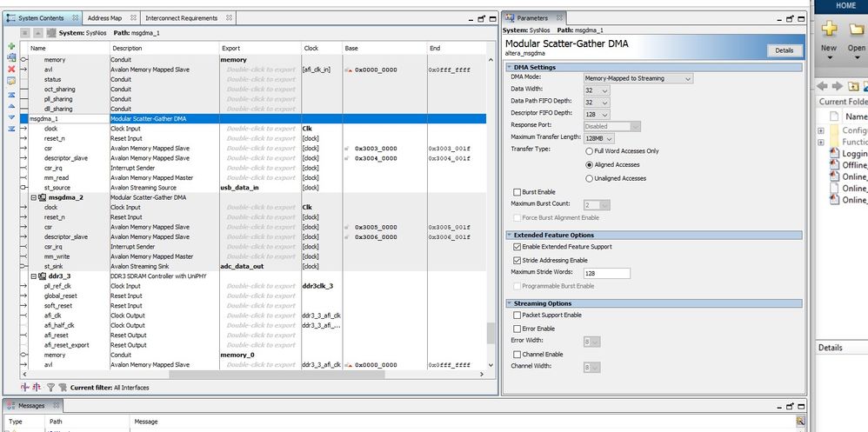Select Unaligned Accesses radio button

pos(589,179)
